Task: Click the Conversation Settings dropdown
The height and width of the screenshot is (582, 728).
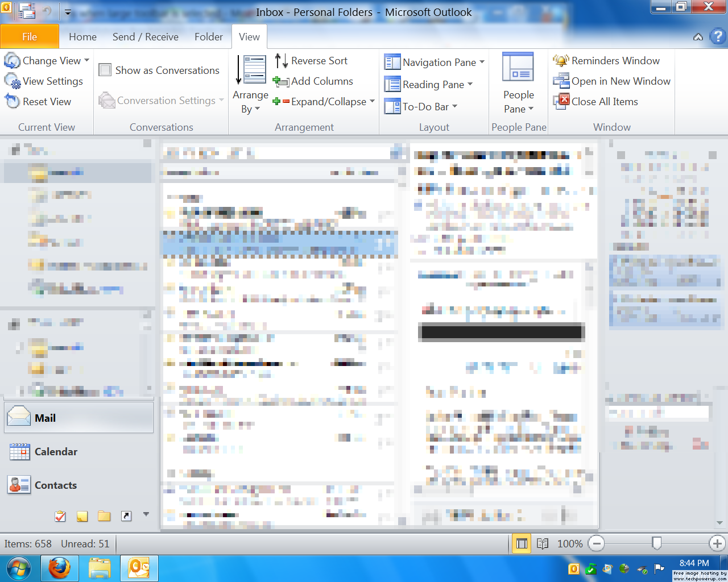Action: click(162, 101)
